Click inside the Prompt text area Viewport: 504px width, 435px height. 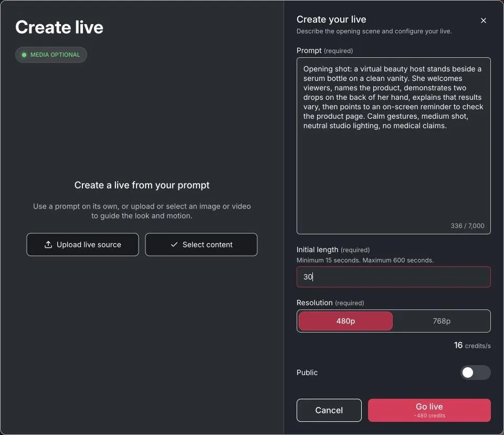point(393,146)
